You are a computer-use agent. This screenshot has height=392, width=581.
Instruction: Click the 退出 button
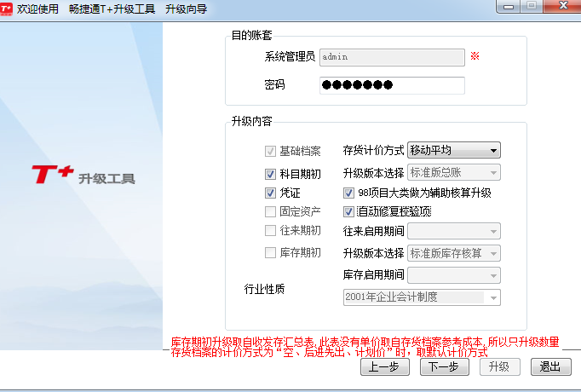click(x=550, y=366)
